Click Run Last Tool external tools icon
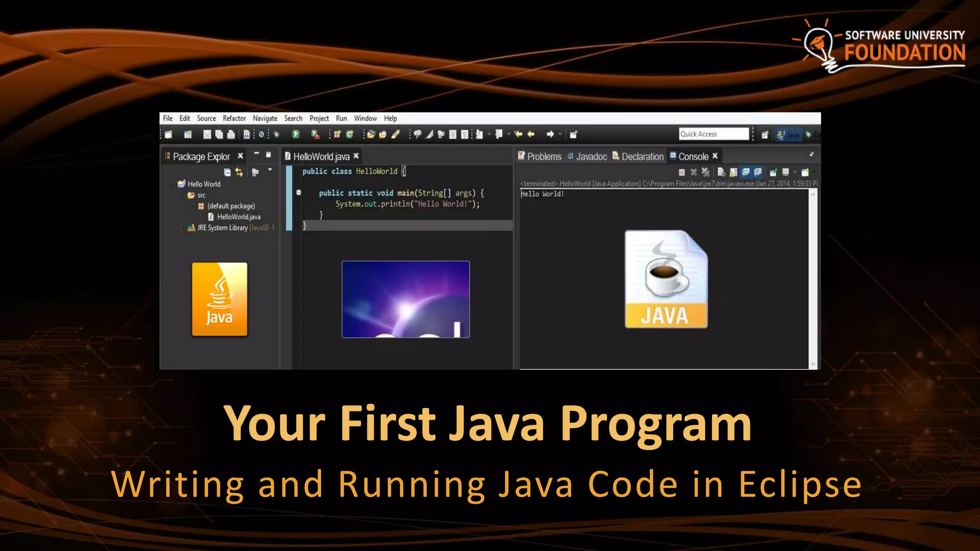980x551 pixels. click(315, 134)
